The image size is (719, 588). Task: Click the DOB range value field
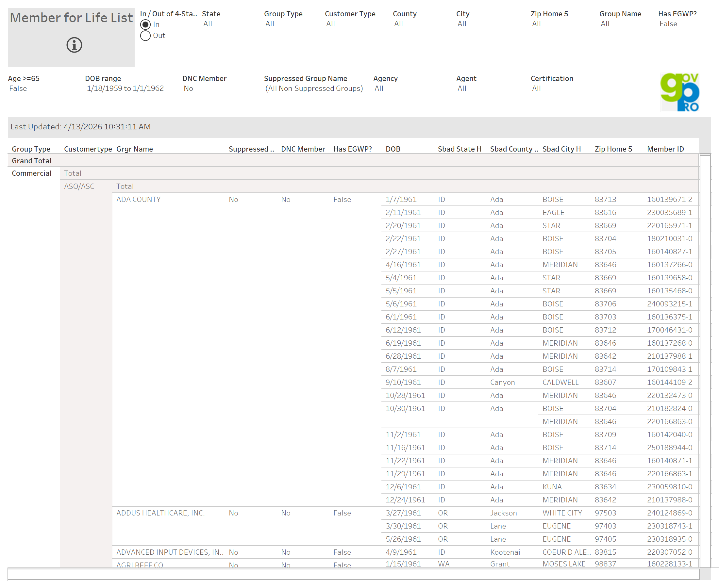[x=125, y=89]
